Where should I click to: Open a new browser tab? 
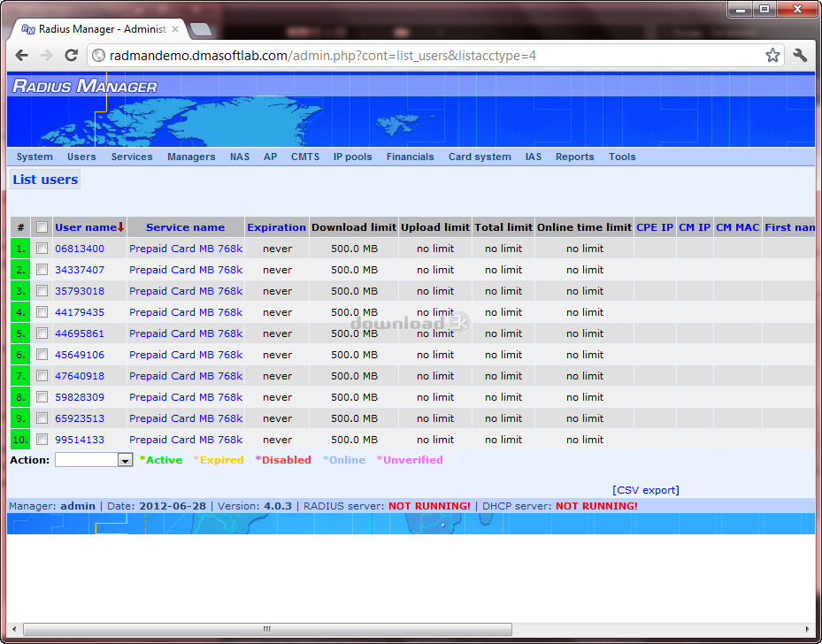coord(200,30)
